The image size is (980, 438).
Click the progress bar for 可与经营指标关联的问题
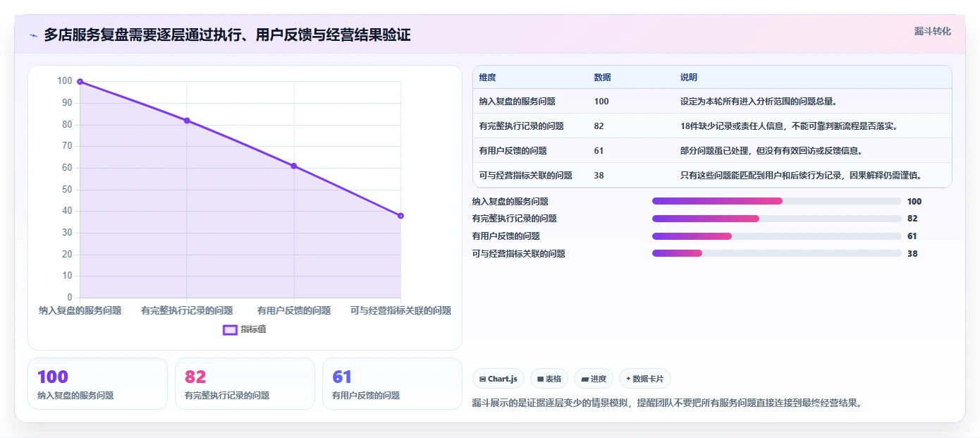pyautogui.click(x=777, y=253)
